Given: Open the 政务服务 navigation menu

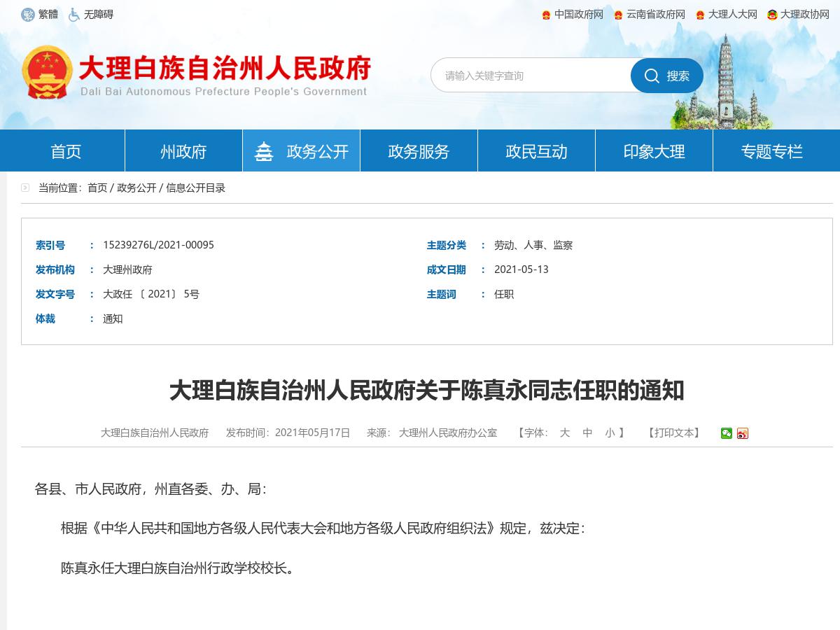Looking at the screenshot, I should pos(418,150).
